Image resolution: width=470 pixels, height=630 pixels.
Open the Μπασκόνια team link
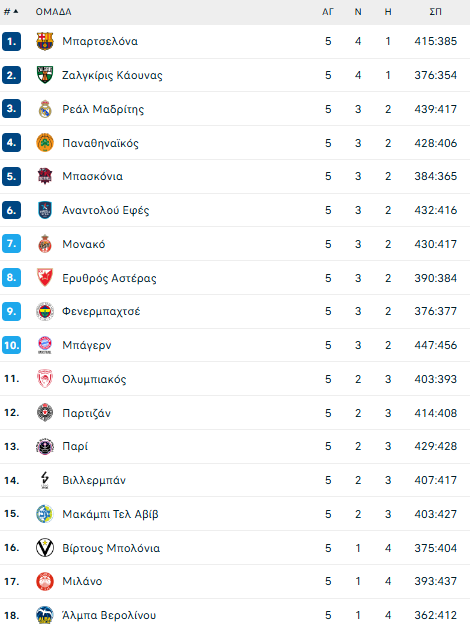click(92, 176)
